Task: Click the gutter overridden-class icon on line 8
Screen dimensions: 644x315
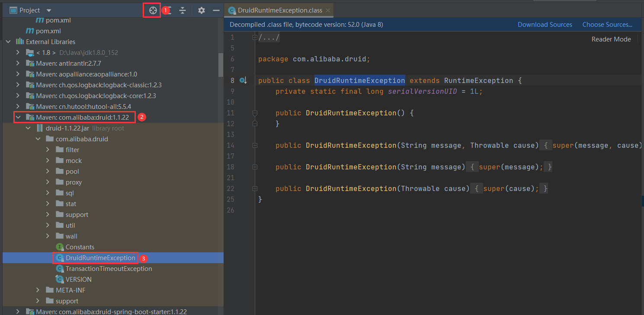Action: [243, 80]
